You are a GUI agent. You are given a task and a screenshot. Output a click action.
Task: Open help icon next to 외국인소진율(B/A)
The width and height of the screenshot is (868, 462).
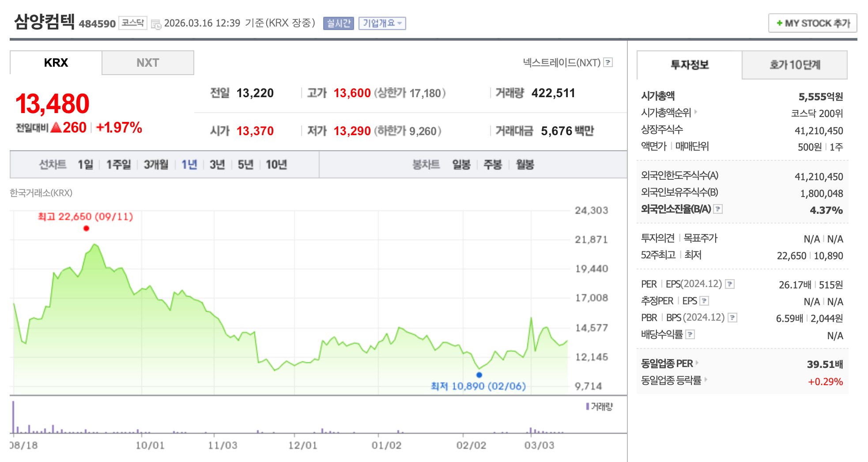click(718, 209)
